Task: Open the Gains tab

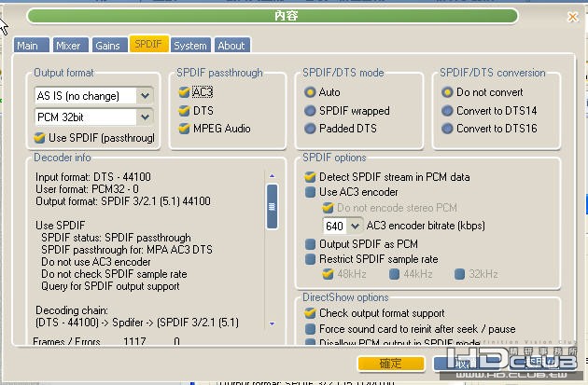Action: tap(109, 45)
